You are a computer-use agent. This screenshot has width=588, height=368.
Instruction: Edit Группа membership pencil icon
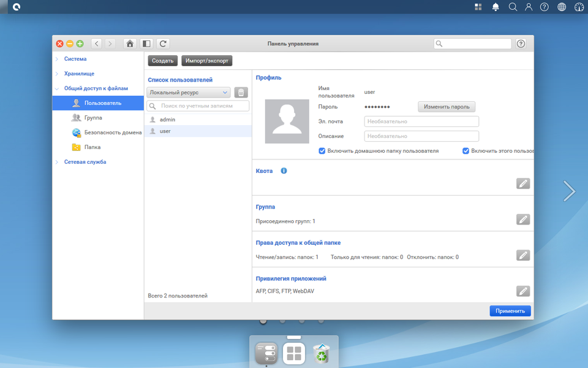(522, 220)
